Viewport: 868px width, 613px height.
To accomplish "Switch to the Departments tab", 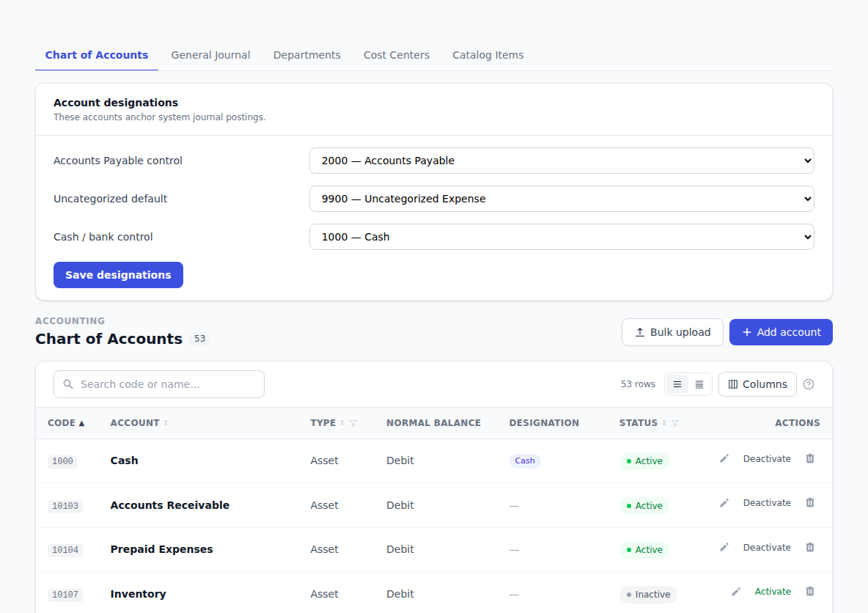I will click(x=306, y=55).
